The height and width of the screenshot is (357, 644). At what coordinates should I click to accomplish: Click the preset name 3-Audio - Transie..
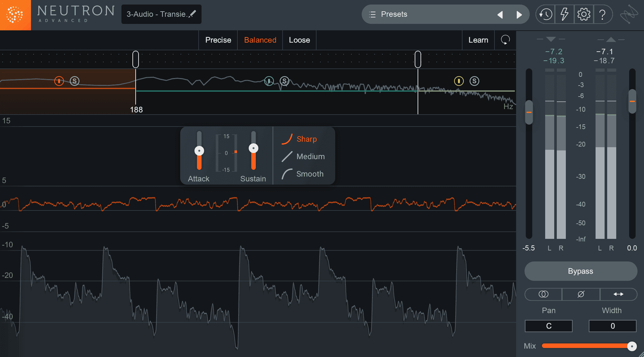coord(156,14)
